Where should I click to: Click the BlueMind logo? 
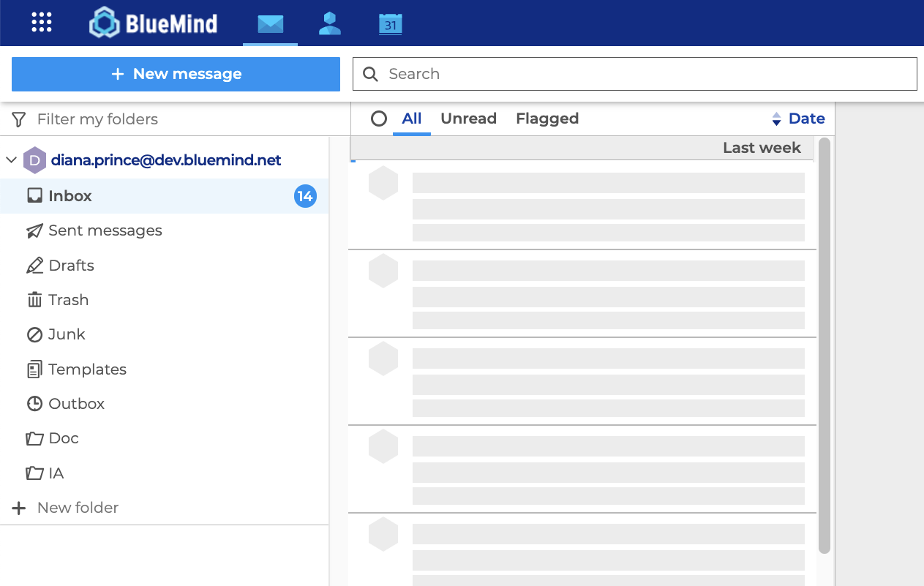[154, 23]
